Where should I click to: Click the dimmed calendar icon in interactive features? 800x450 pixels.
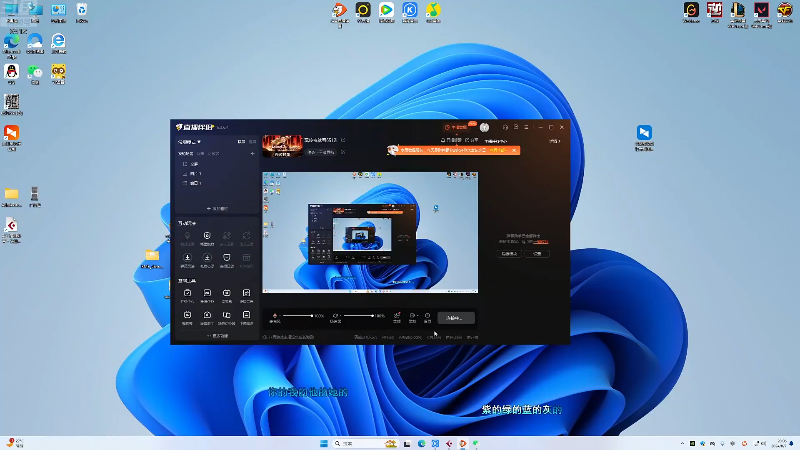(246, 260)
